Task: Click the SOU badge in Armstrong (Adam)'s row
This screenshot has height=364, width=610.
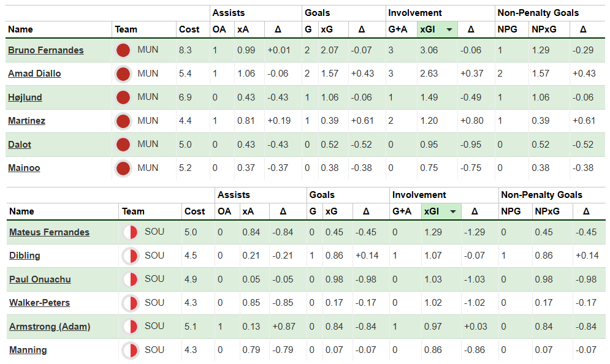Action: 130,327
